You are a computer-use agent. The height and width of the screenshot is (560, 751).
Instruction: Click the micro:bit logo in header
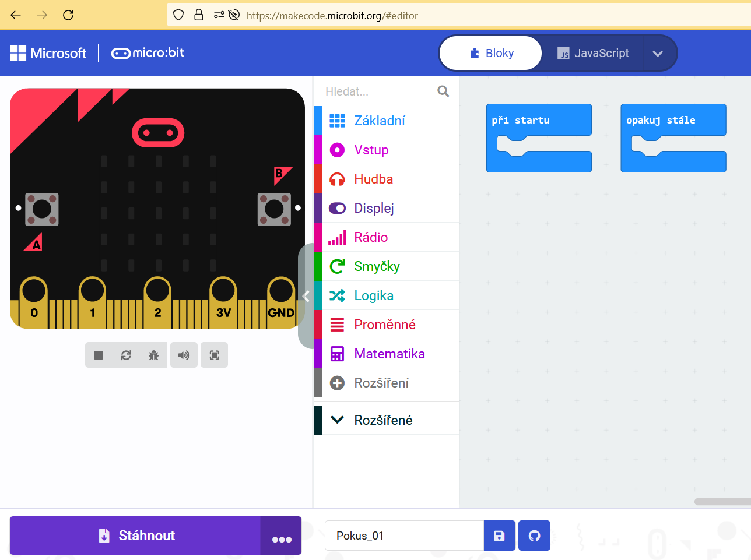tap(148, 53)
